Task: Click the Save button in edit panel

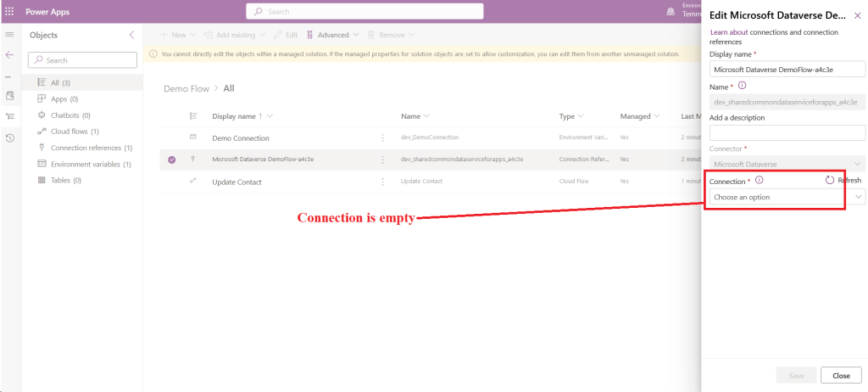Action: pos(796,375)
